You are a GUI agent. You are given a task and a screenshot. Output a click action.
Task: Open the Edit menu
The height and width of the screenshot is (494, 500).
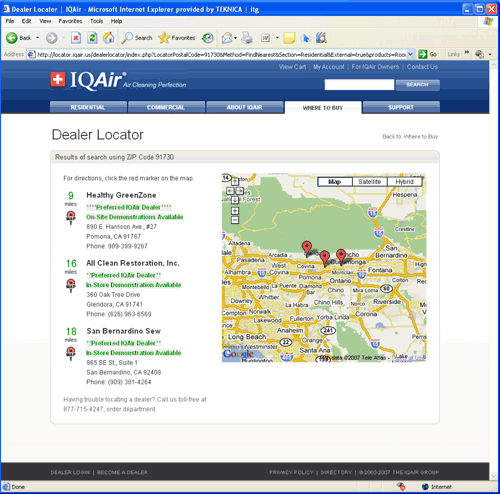click(x=27, y=21)
